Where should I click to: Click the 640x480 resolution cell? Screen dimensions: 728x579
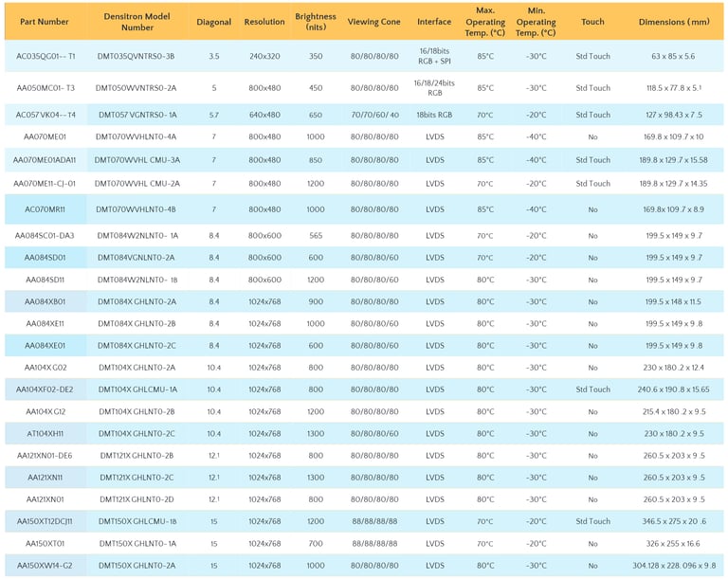point(264,115)
